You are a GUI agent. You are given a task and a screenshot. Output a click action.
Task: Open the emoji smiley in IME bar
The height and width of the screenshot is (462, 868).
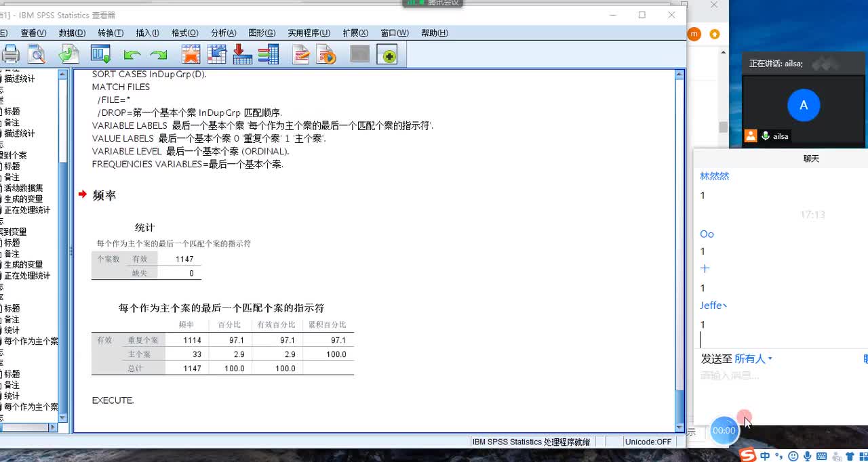point(793,456)
